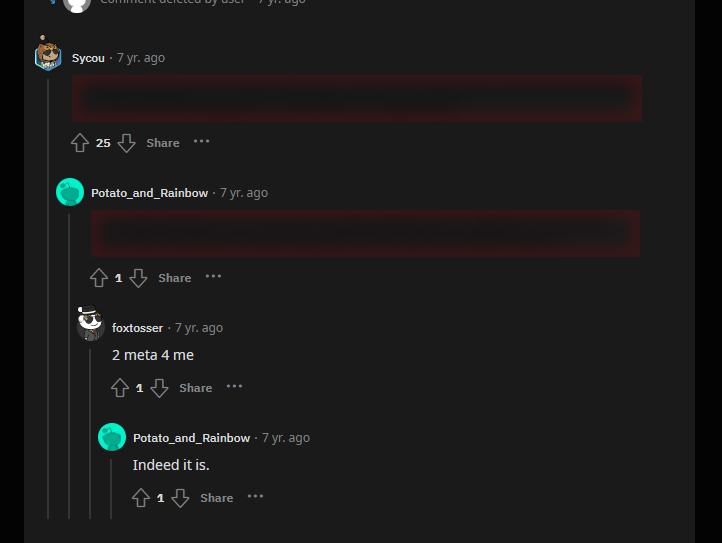Upvote Potato_and_Rainbow's spoiler comment

click(99, 278)
